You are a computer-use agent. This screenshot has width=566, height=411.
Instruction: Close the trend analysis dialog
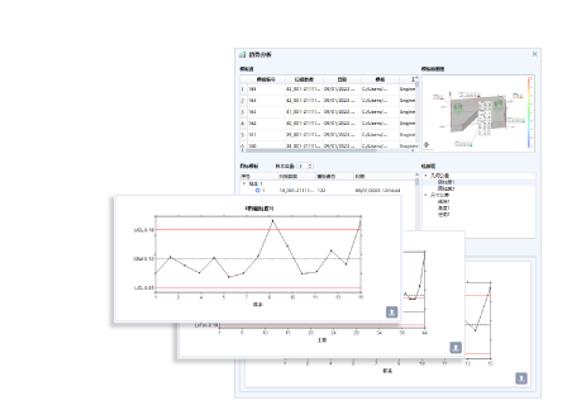point(535,54)
